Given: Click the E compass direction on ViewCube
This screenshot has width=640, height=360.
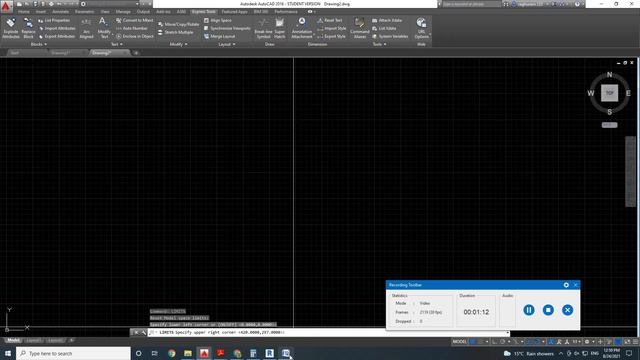Looking at the screenshot, I should click(x=628, y=93).
